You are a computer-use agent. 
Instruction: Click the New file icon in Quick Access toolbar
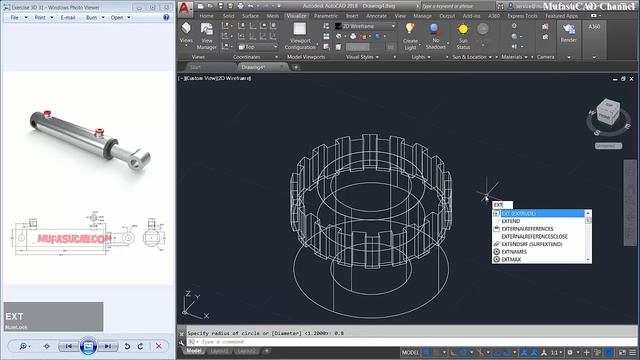[200, 6]
